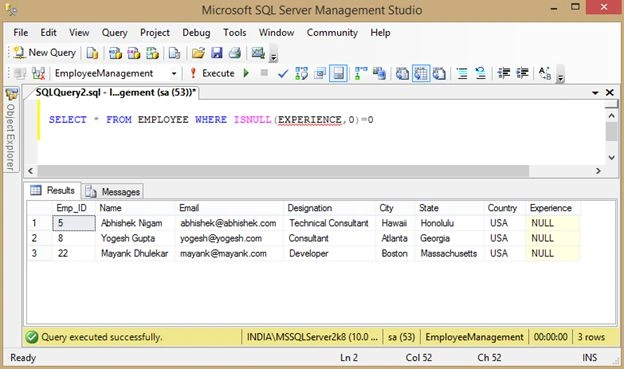Viewport: 624px width, 369px height.
Task: Select the Emp_ID cell containing 5
Action: [x=74, y=223]
